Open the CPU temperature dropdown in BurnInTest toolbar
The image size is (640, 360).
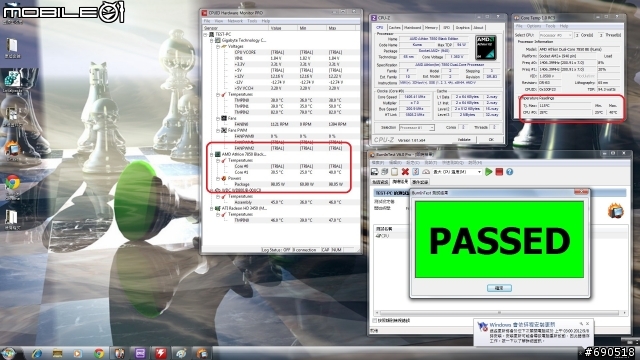tap(457, 172)
